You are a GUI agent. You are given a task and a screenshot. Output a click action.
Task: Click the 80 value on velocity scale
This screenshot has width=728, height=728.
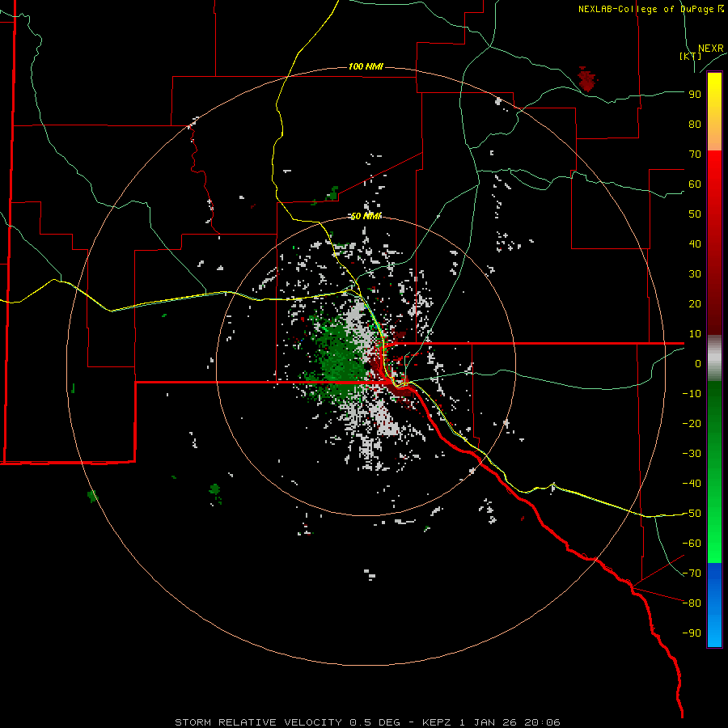coord(695,124)
